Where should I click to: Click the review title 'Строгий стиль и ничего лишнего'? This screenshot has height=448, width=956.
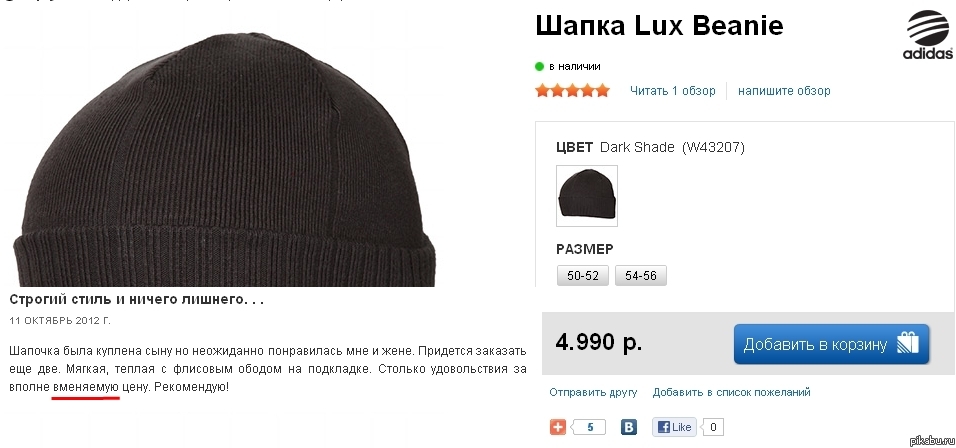137,300
